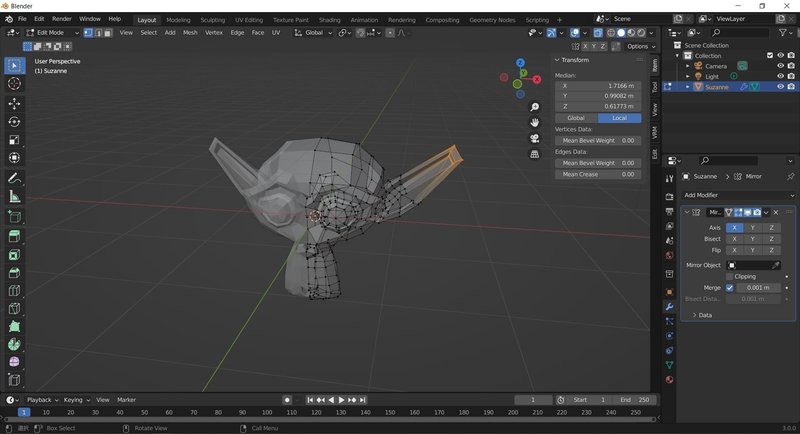The width and height of the screenshot is (800, 434).
Task: Uncheck the Merge checkbox
Action: click(x=729, y=288)
